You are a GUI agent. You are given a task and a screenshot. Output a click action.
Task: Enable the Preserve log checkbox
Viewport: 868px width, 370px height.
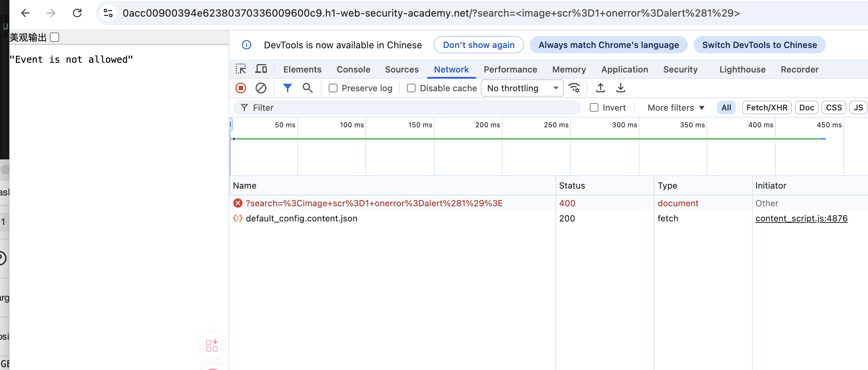coord(333,88)
